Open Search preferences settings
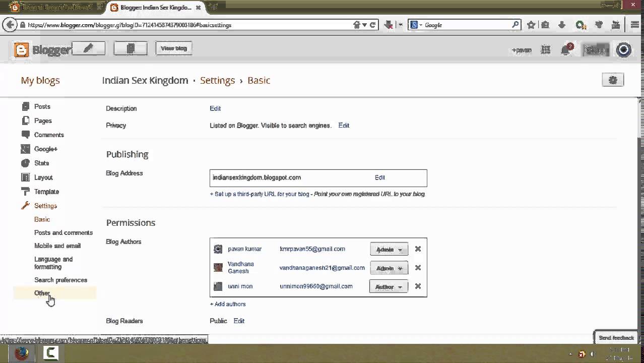 60,280
